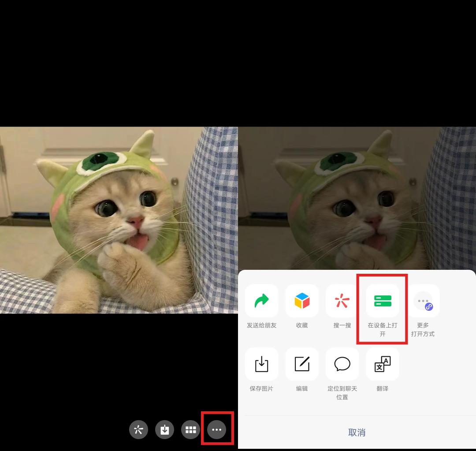This screenshot has width=476, height=451.
Task: Tap the 翻译 translate icon
Action: pyautogui.click(x=383, y=364)
